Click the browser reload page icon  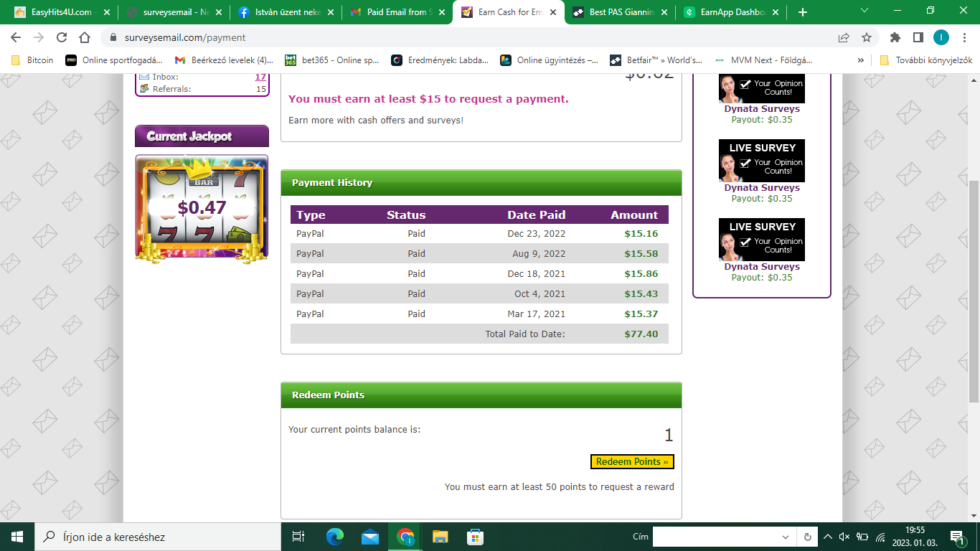coord(62,37)
